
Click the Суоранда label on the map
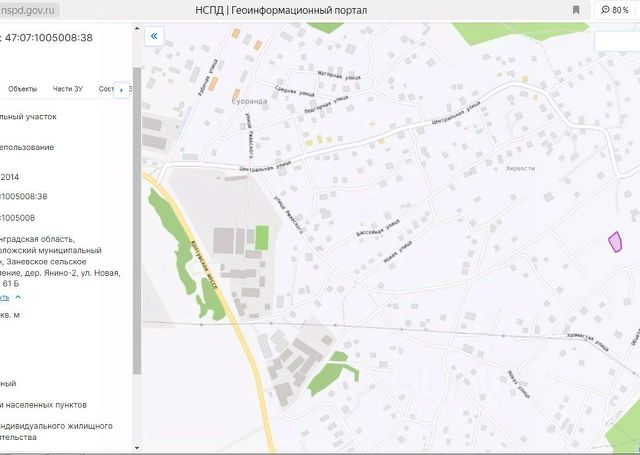pos(249,101)
